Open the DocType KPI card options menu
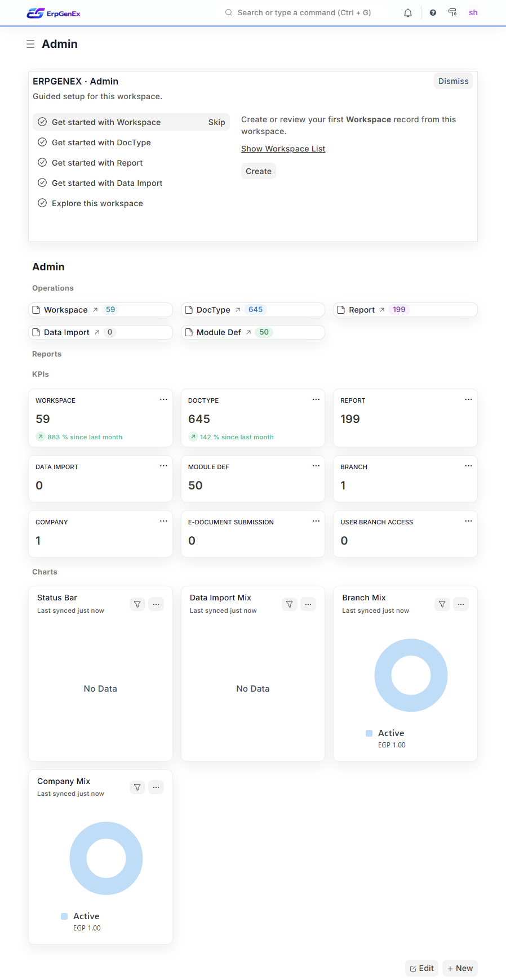The image size is (506, 980). [x=316, y=399]
